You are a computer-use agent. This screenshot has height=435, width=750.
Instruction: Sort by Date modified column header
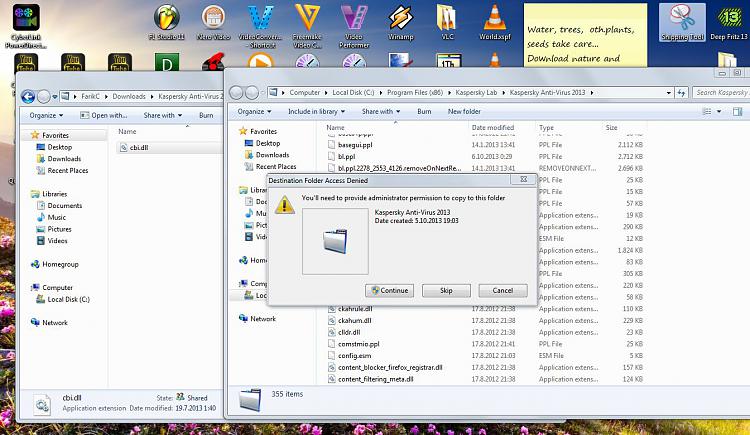(493, 127)
